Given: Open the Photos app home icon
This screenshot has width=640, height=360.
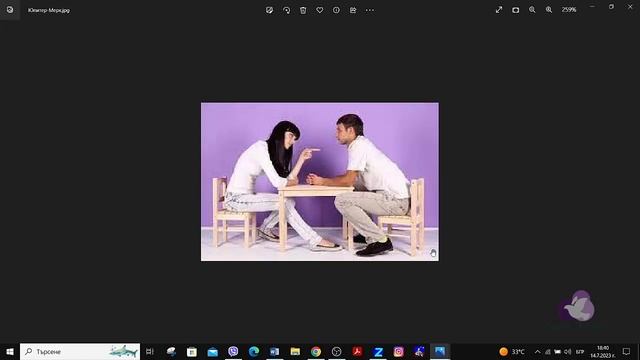Looking at the screenshot, I should tap(10, 10).
